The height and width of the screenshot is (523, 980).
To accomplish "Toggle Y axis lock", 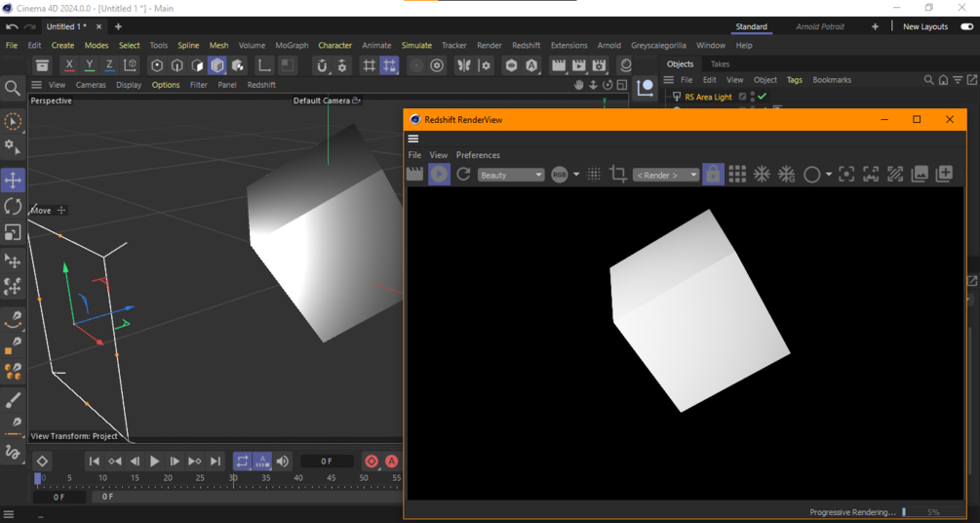I will [x=90, y=65].
